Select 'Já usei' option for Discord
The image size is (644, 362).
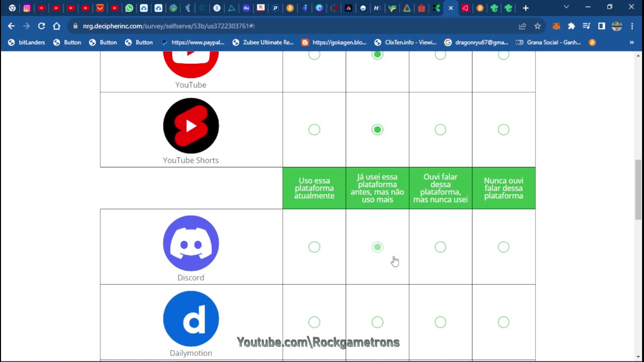click(x=377, y=247)
